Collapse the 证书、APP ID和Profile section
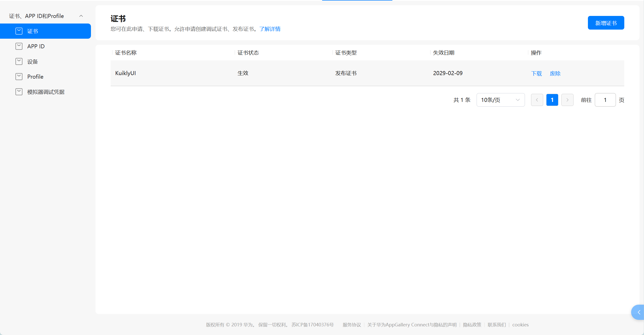The width and height of the screenshot is (644, 335). point(81,16)
